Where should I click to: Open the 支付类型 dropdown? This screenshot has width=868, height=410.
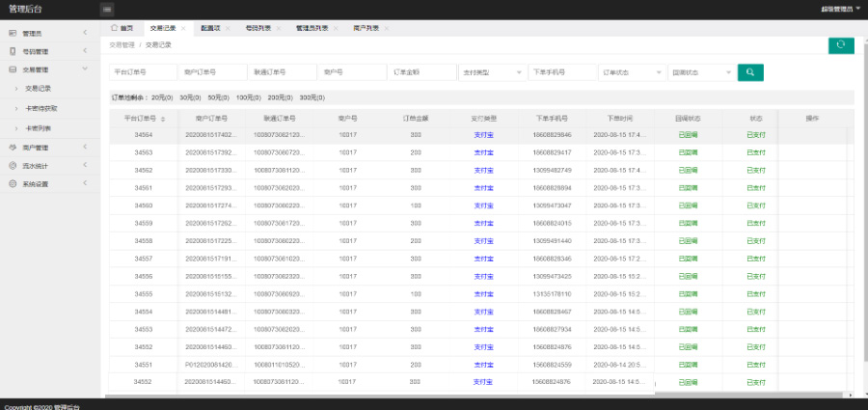click(492, 72)
